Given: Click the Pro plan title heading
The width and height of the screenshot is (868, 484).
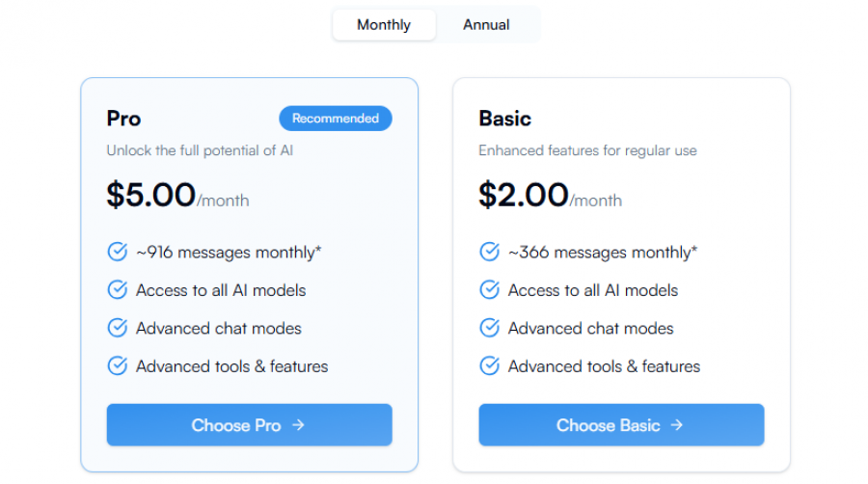Looking at the screenshot, I should (x=123, y=119).
